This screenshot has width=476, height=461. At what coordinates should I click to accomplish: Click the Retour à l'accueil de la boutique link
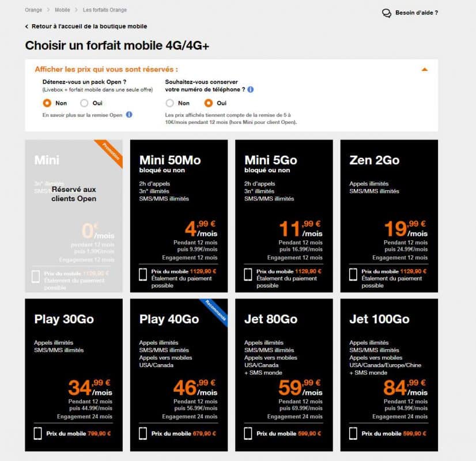89,27
